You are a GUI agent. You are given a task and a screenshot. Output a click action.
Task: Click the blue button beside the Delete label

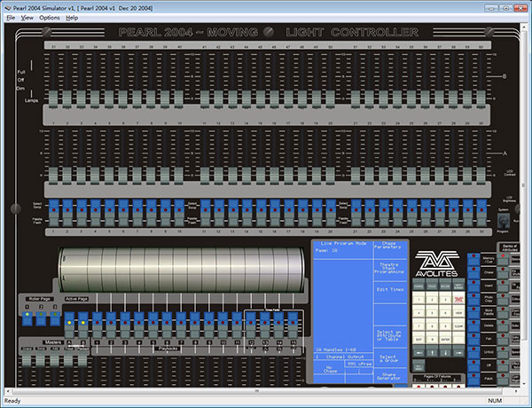click(473, 326)
